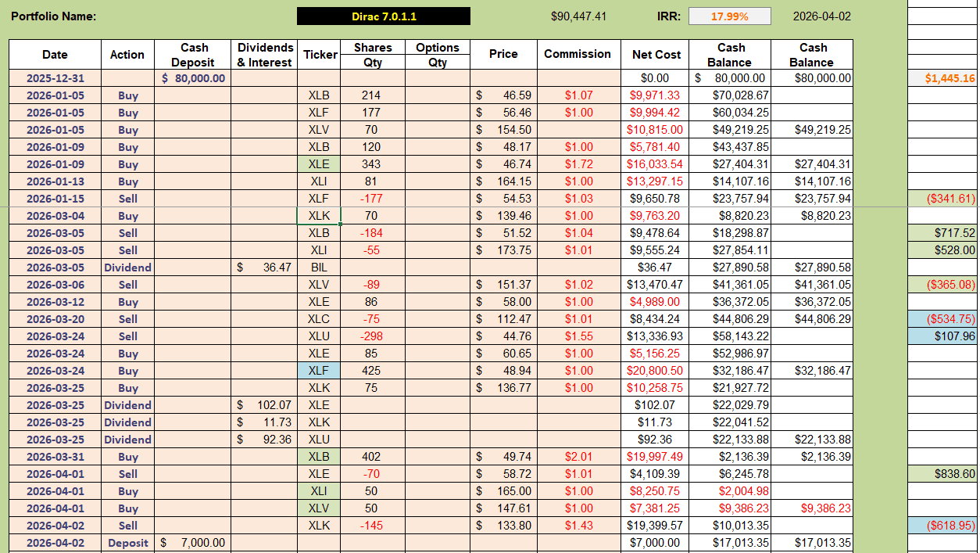This screenshot has height=553, width=980.
Task: Select the 2026-04-02 date at top right
Action: [822, 16]
